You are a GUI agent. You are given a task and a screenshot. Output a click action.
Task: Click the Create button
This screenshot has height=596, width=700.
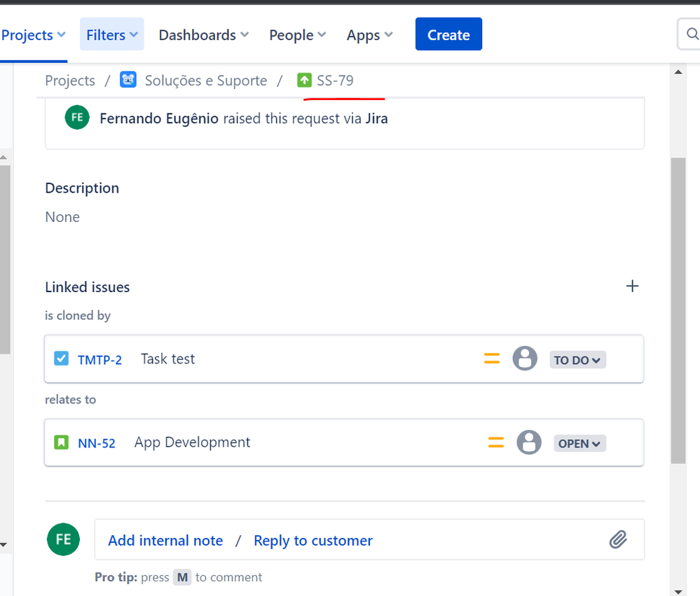(x=448, y=34)
